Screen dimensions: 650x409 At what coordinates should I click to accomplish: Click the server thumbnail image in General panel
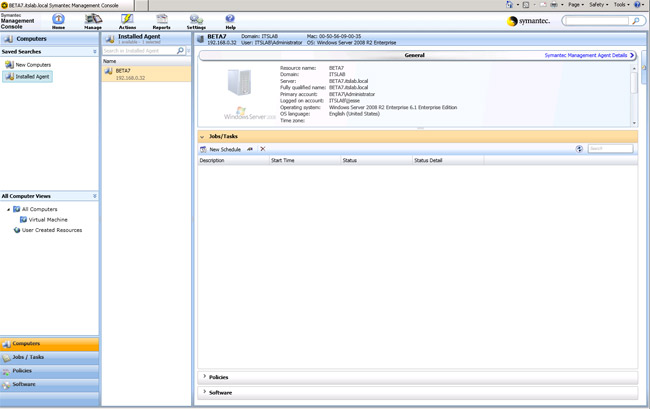tap(239, 82)
